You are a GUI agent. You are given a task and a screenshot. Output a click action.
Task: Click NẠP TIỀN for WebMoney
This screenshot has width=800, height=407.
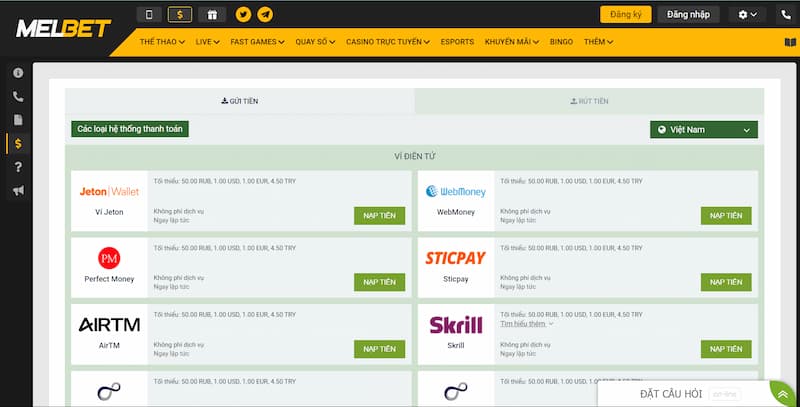tap(726, 215)
